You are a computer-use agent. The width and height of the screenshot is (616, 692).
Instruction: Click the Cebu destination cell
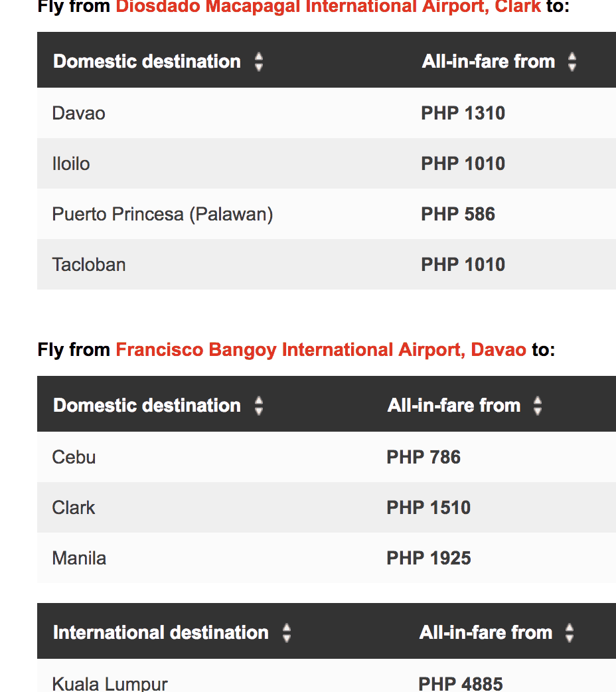pos(74,458)
